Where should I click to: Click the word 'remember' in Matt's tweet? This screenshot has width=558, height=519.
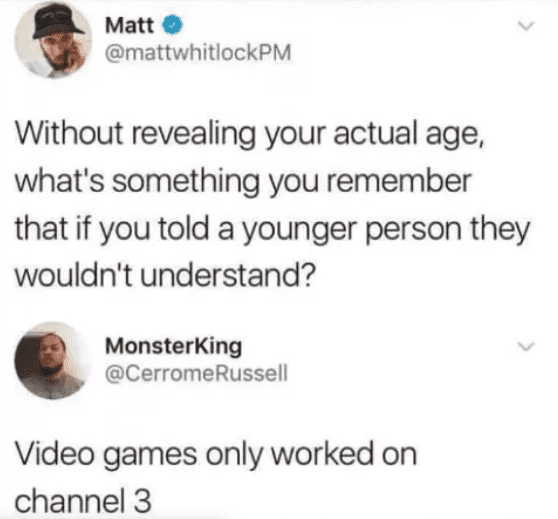coord(399,181)
